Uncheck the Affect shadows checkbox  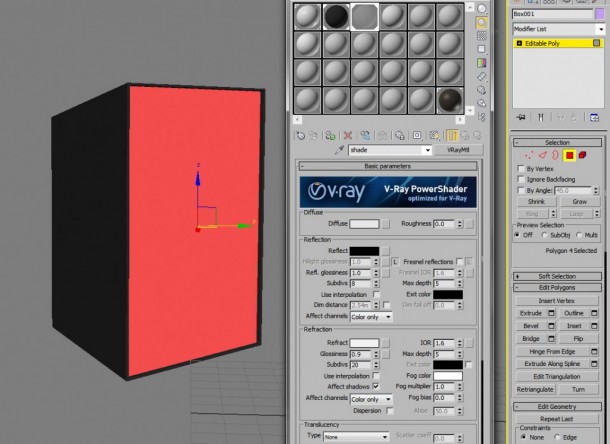click(376, 386)
